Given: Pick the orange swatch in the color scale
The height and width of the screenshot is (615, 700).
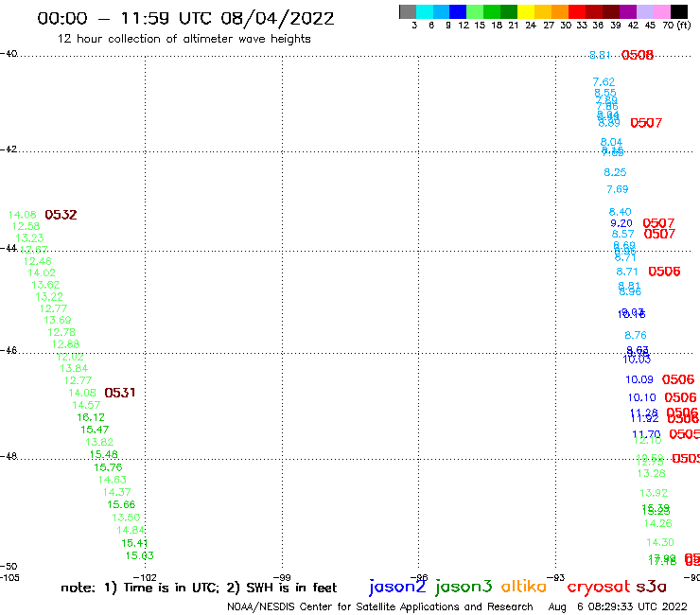Looking at the screenshot, I should pos(560,11).
